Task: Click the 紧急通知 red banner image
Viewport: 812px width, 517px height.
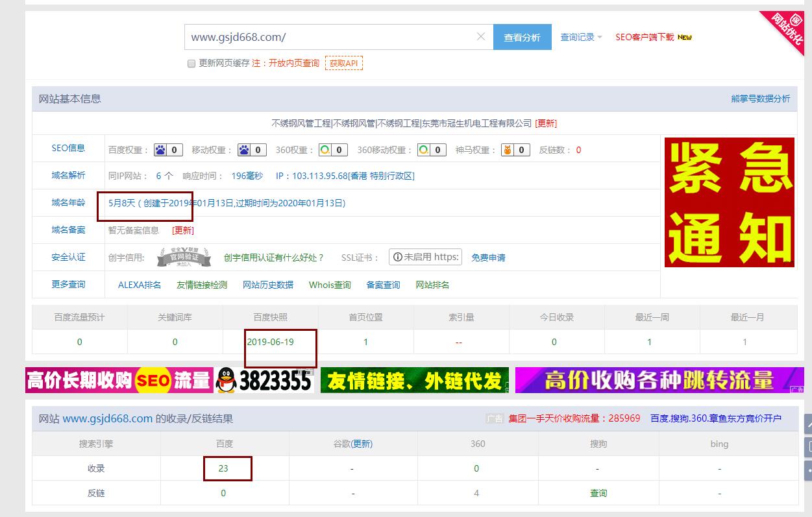Action: coord(730,202)
